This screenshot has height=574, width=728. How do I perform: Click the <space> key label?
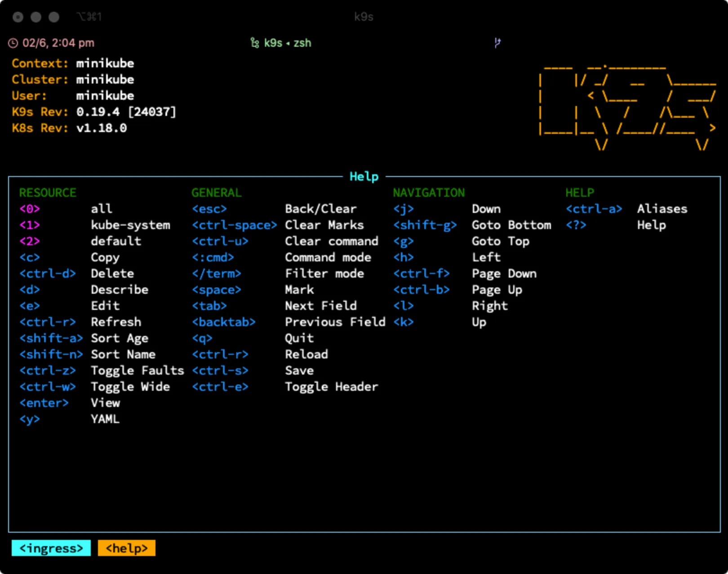[x=217, y=290]
